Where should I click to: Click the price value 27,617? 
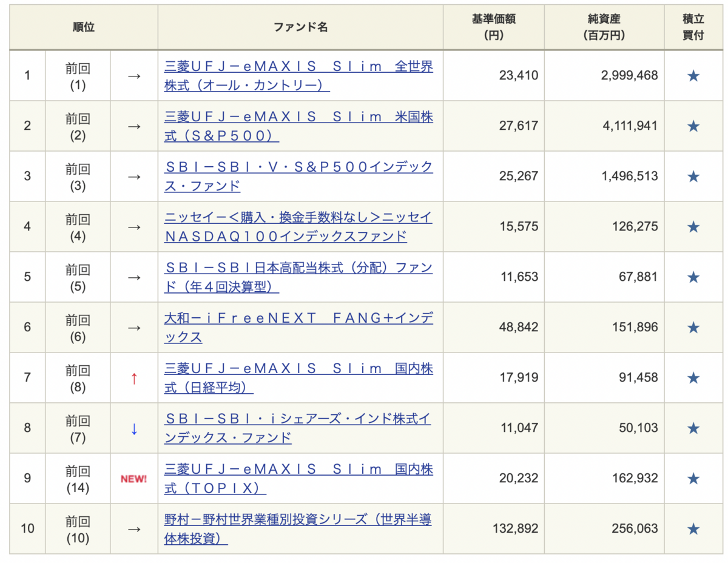point(519,126)
